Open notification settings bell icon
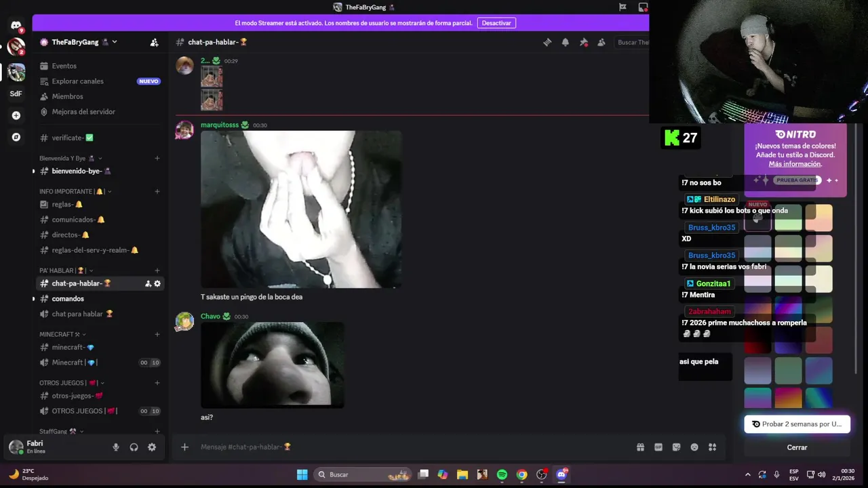 566,42
